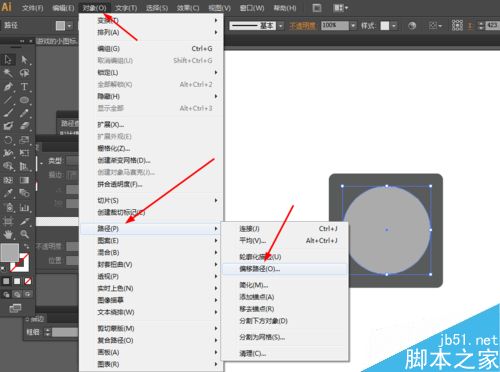Set paint mode to Gradient button
Viewport: 500px width, 372px height.
click(x=17, y=281)
